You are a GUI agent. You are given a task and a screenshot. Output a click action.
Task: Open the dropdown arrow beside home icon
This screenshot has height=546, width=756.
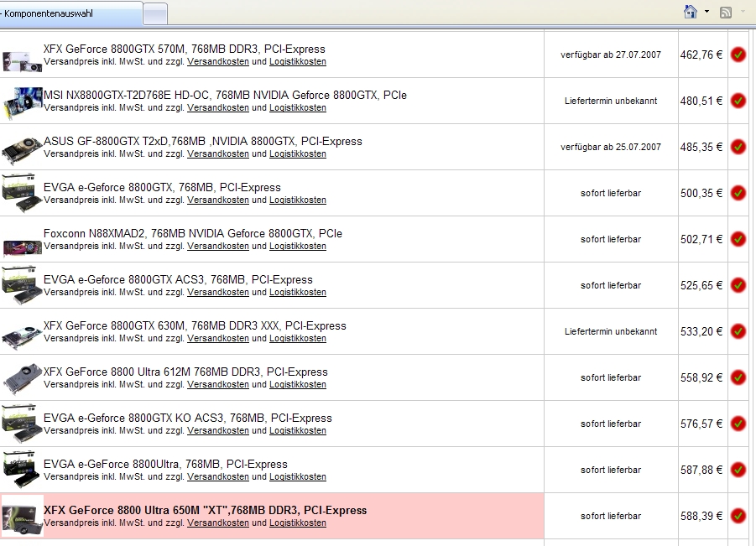tap(706, 12)
